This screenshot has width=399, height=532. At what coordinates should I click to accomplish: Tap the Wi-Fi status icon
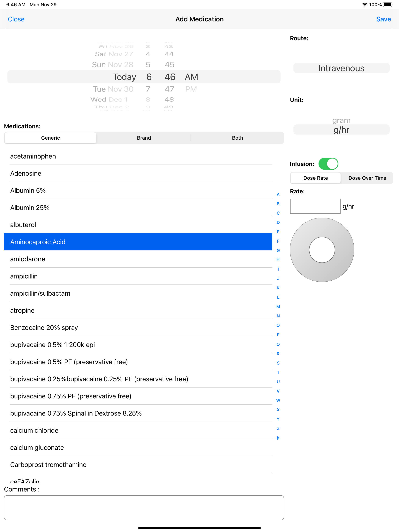click(365, 4)
